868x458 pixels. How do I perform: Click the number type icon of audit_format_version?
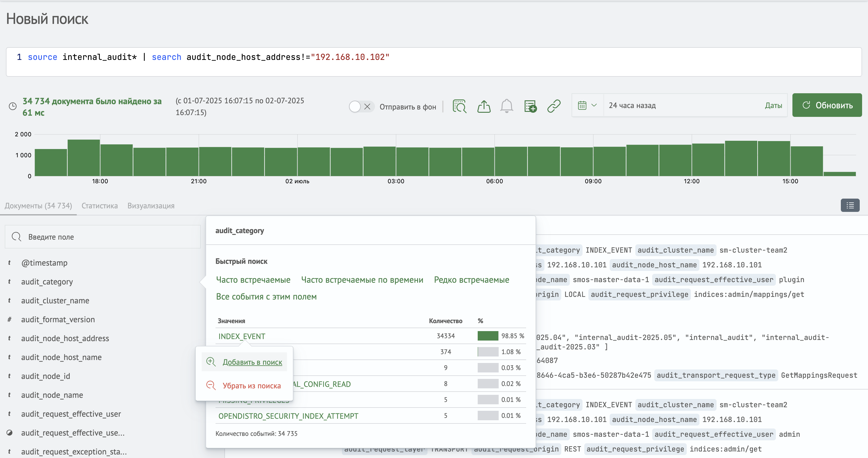[x=9, y=319]
